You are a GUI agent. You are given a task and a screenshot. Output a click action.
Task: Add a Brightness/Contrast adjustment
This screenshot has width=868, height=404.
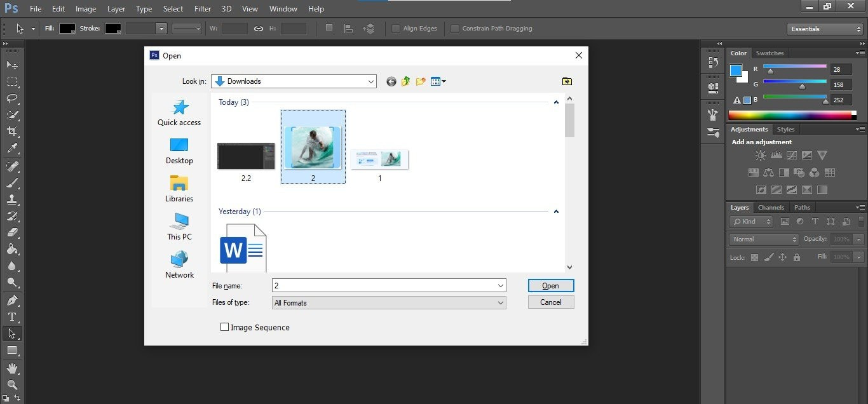point(761,155)
